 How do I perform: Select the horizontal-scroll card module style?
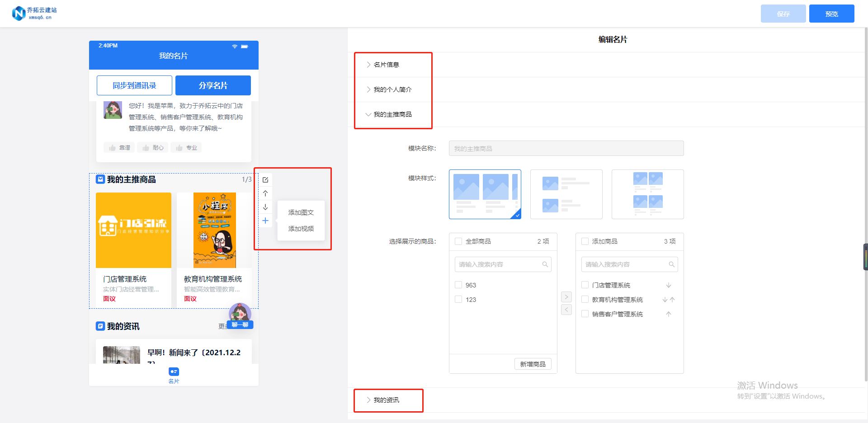click(485, 194)
